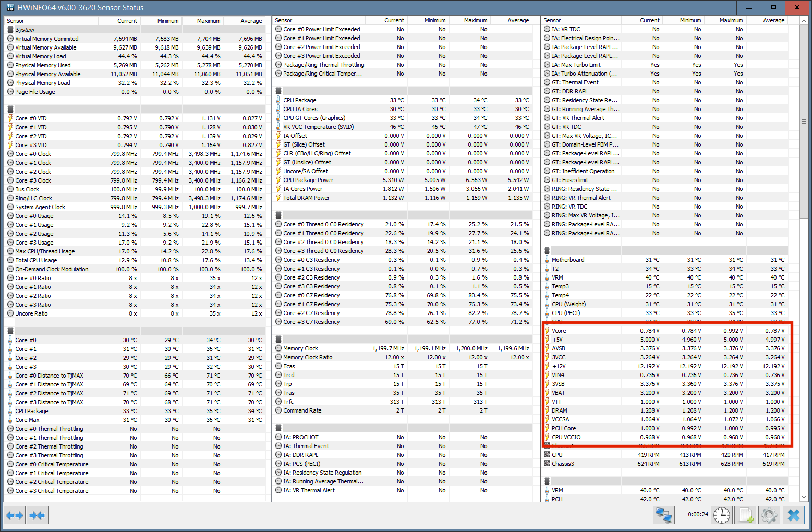Select the Physical Memory Load row

pos(135,83)
